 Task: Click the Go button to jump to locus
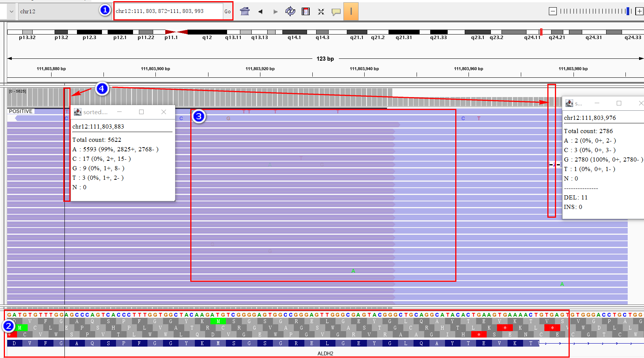(227, 12)
